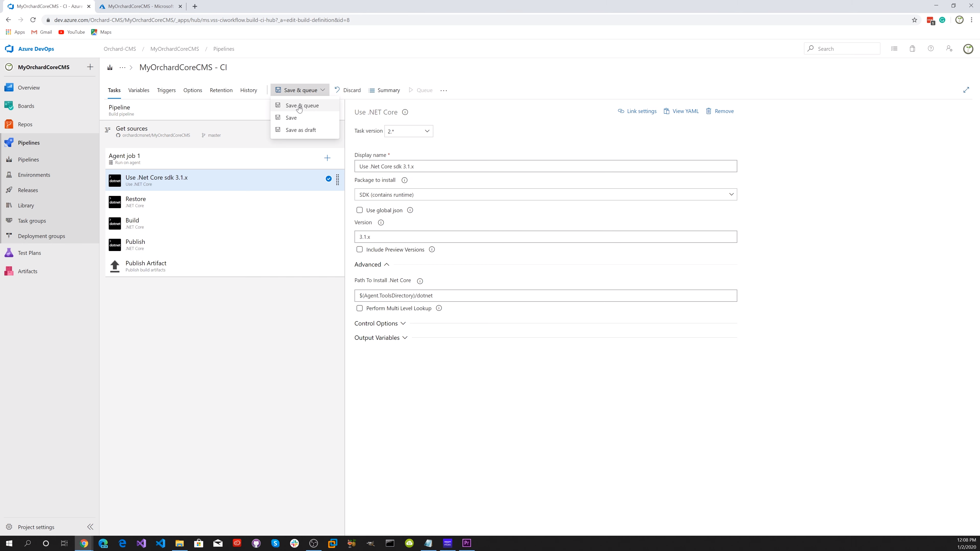Open Boards in the sidebar
Image resolution: width=980 pixels, height=551 pixels.
pyautogui.click(x=26, y=106)
